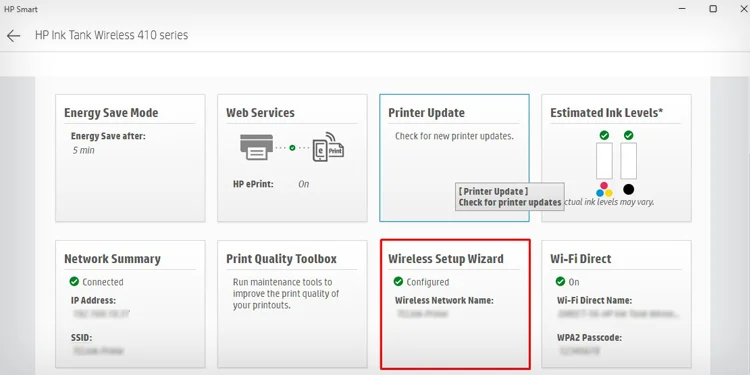The height and width of the screenshot is (375, 750).
Task: Click the black ink cartridge dot
Action: [629, 189]
